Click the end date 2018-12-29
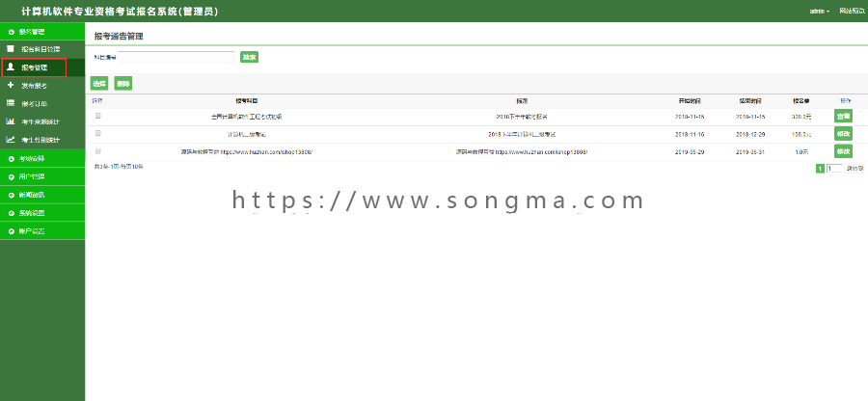Screen dimensions: 868x401 tap(750, 134)
